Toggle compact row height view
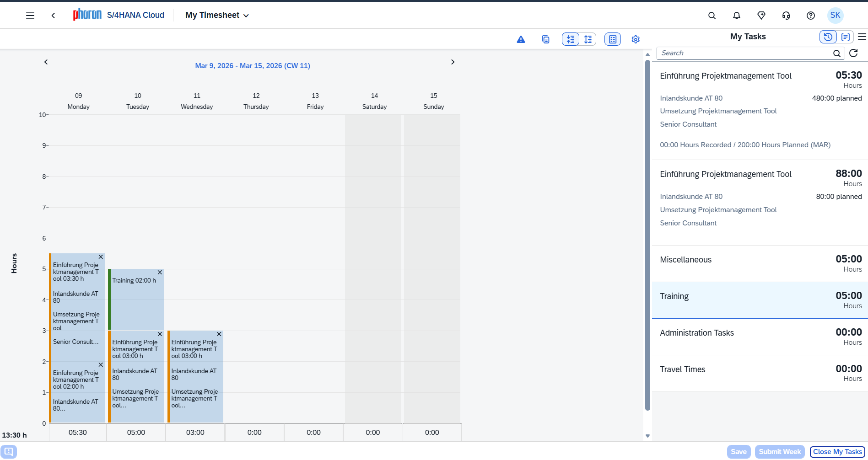Viewport: 868px width, 460px height. [x=571, y=40]
